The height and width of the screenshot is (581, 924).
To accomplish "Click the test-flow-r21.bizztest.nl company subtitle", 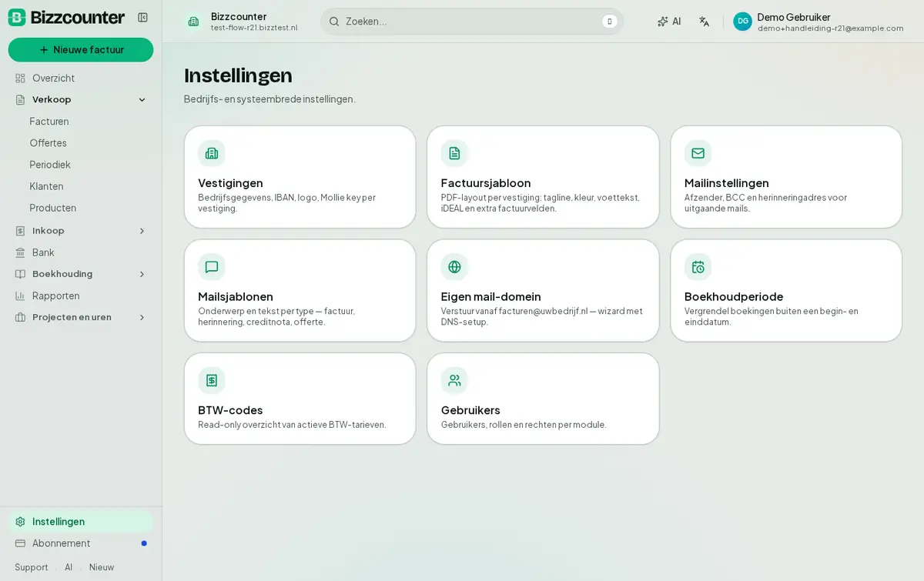I will pos(254,28).
